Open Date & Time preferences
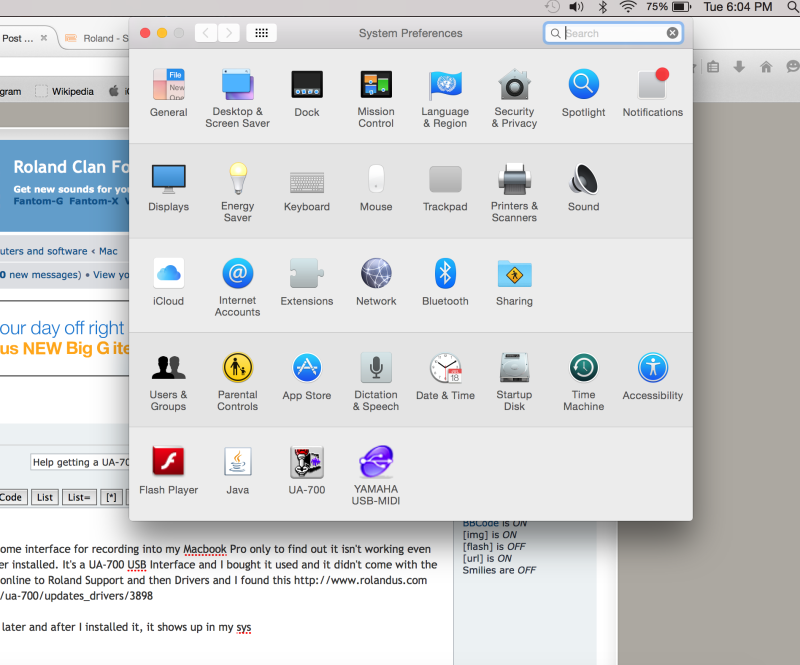The height and width of the screenshot is (665, 800). pyautogui.click(x=445, y=377)
